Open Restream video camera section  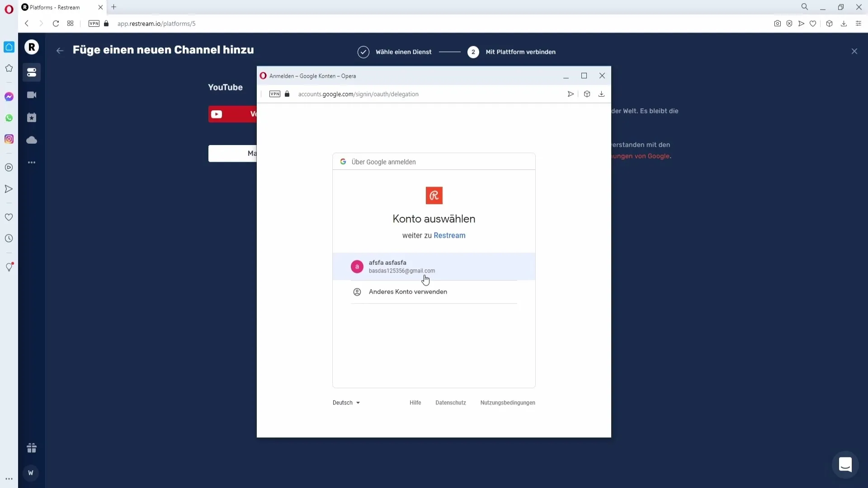click(x=32, y=95)
